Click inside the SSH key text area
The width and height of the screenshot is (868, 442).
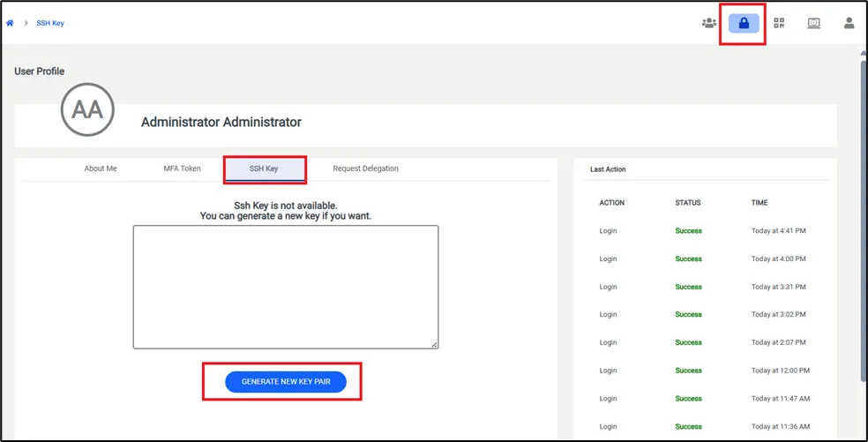(286, 287)
